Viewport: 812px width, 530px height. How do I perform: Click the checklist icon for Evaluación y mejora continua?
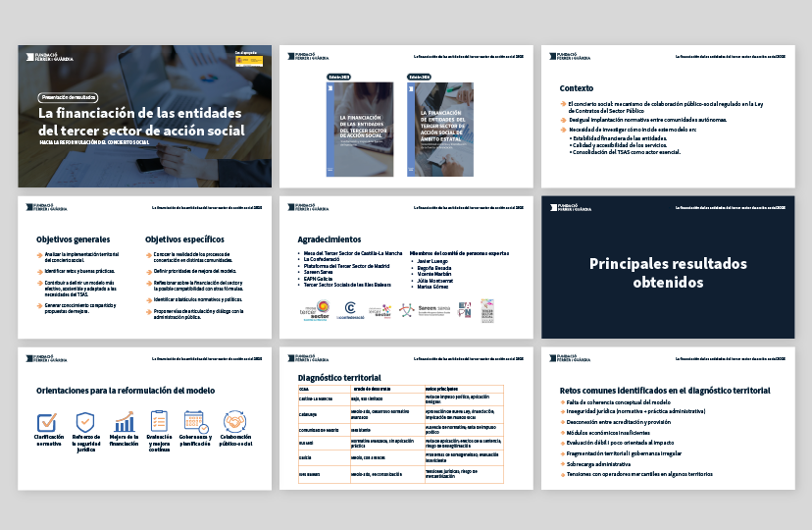coord(161,421)
